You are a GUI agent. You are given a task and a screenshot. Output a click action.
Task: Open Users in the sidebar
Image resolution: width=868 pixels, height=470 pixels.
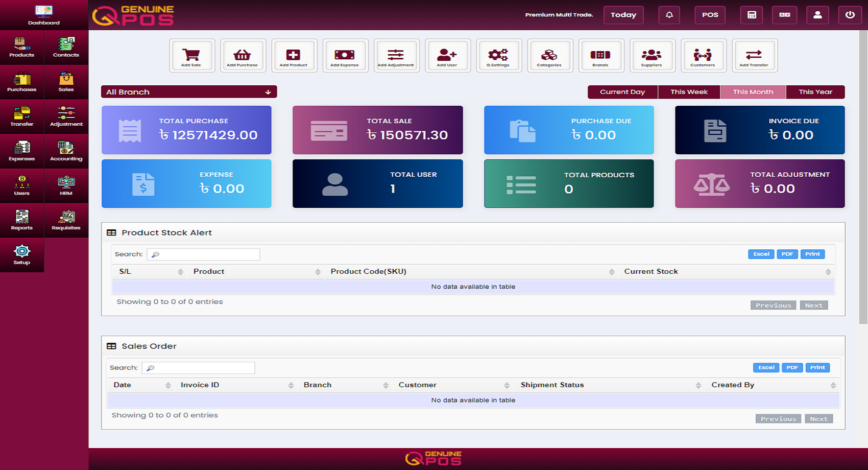[x=22, y=186]
